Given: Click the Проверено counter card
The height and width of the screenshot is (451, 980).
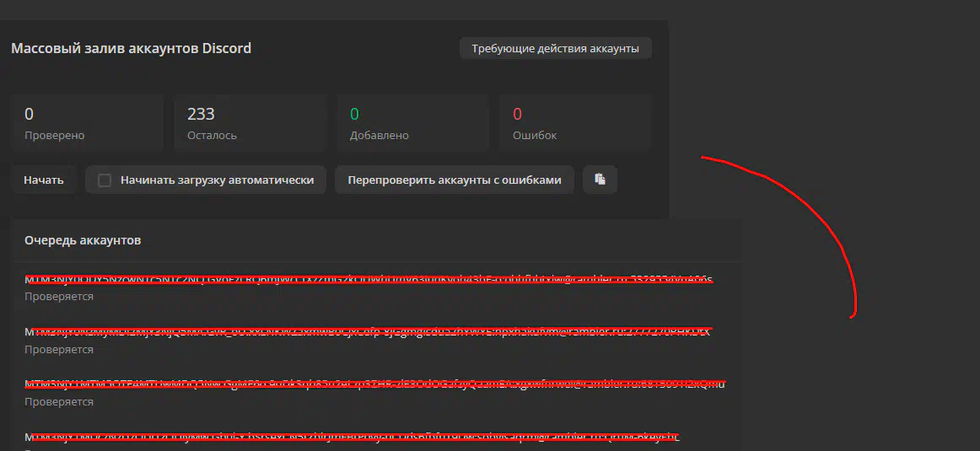Looking at the screenshot, I should point(87,123).
